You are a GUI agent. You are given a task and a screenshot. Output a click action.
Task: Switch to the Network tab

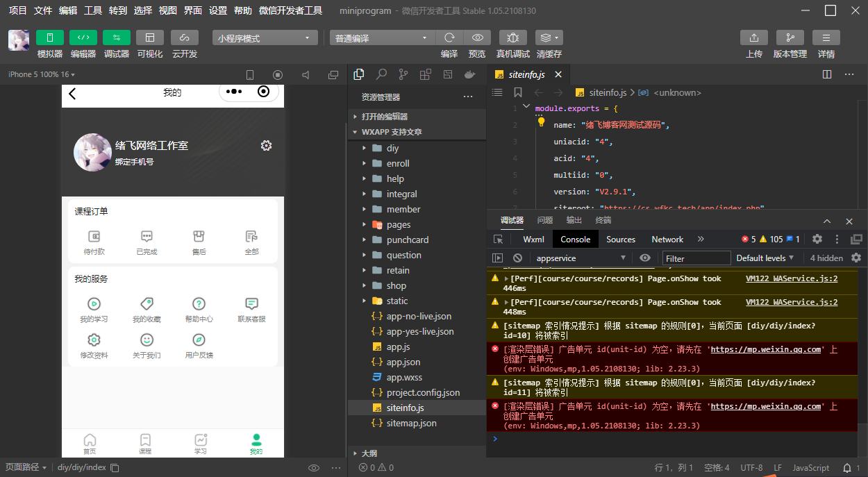click(667, 239)
